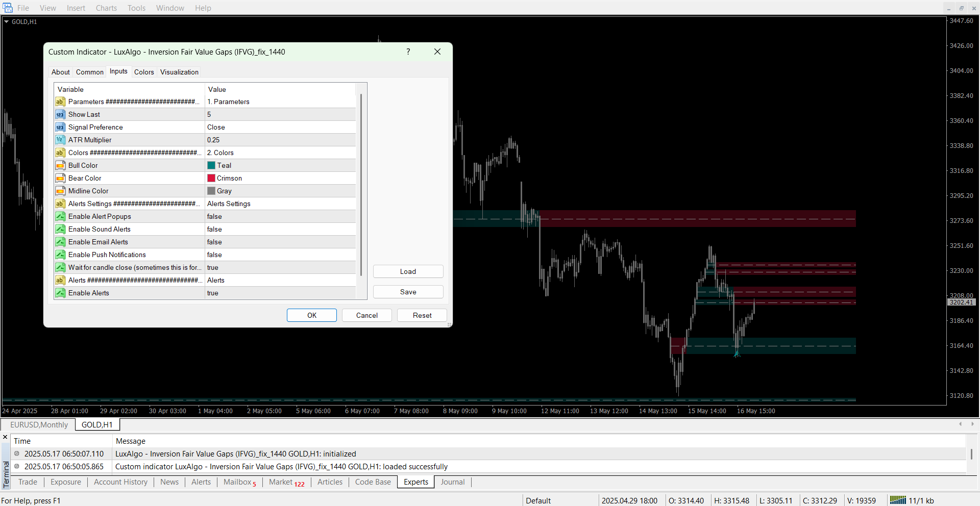Confirm dialog with OK button
Screen dimensions: 980x506
[x=312, y=315]
